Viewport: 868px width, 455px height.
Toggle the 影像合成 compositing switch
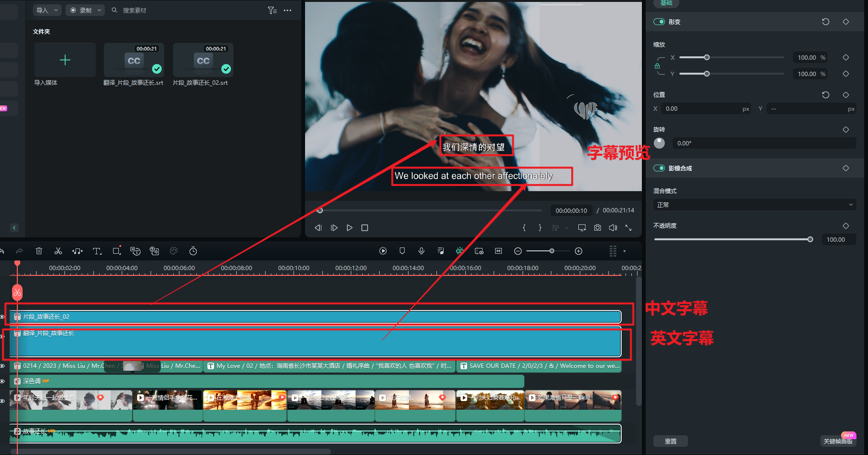pyautogui.click(x=659, y=168)
